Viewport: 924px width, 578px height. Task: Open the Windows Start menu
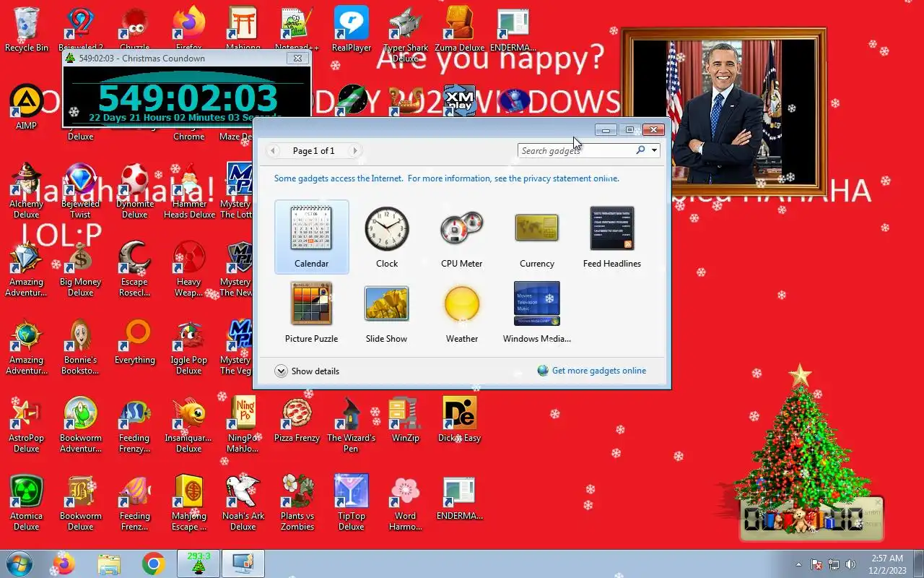19,564
